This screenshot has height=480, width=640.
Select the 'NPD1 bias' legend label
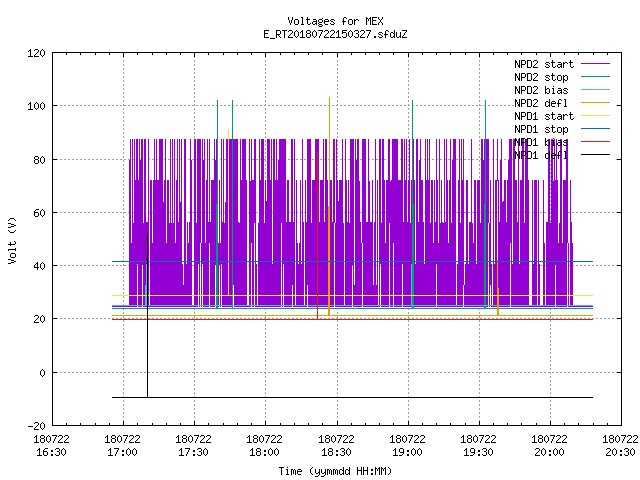tap(541, 142)
